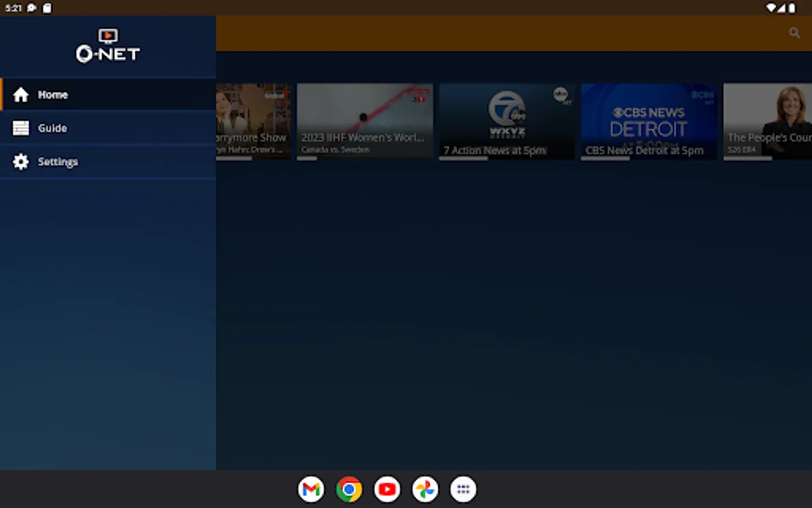The image size is (812, 508).
Task: Click the WXYZ channel 7 logo
Action: [x=507, y=115]
